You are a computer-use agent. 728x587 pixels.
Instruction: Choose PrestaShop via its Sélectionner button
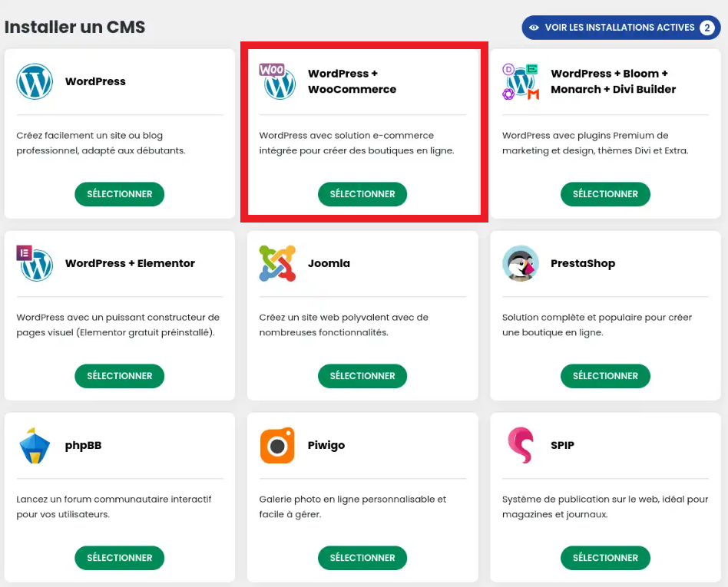click(x=605, y=376)
